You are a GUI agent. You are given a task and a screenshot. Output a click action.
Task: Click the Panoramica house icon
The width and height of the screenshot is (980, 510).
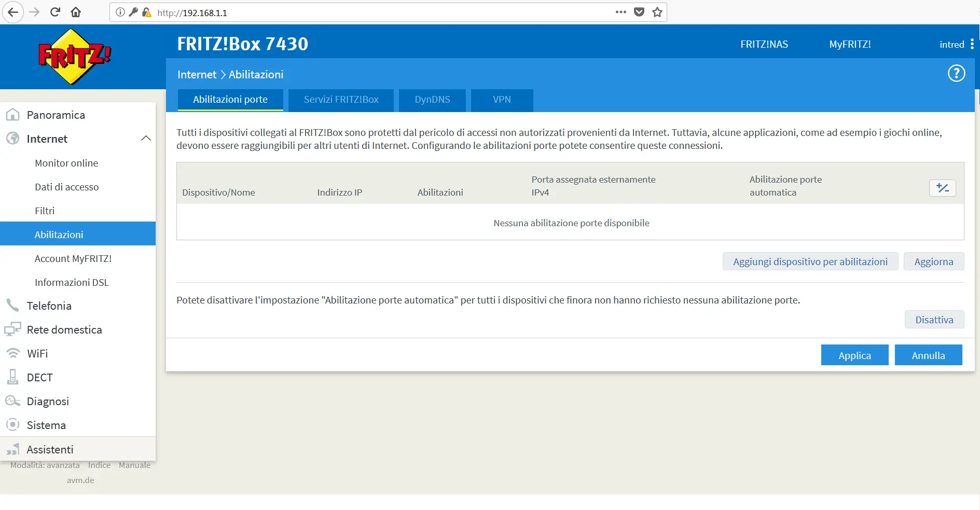[x=12, y=115]
